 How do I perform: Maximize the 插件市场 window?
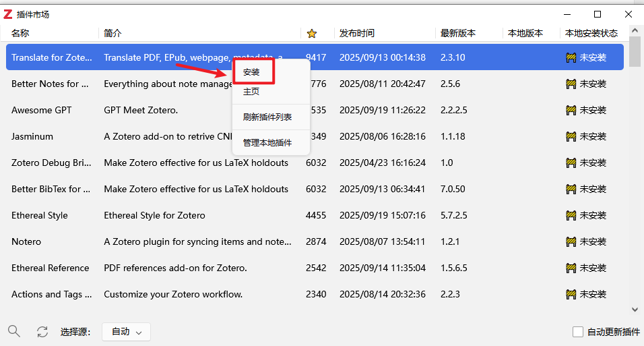(x=598, y=14)
